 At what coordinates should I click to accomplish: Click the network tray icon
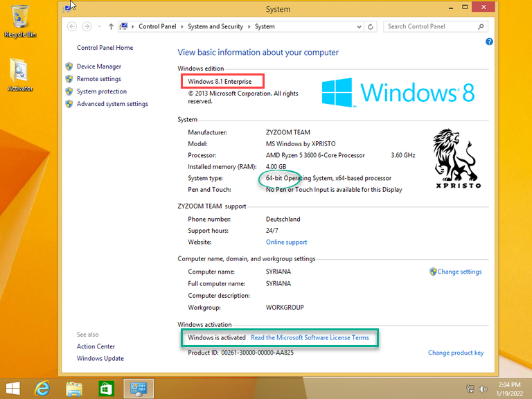(x=470, y=389)
